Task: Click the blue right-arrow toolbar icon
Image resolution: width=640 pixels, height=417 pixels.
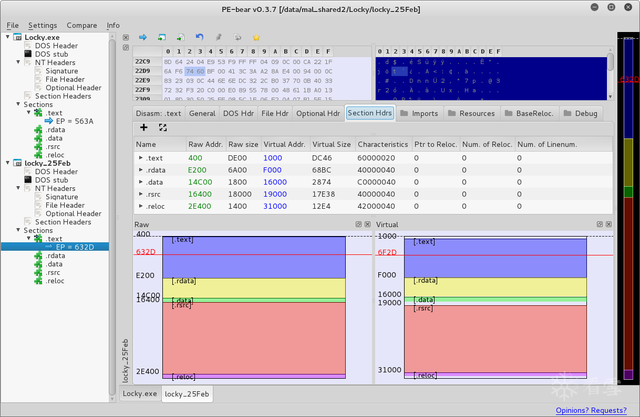Action: [143, 37]
